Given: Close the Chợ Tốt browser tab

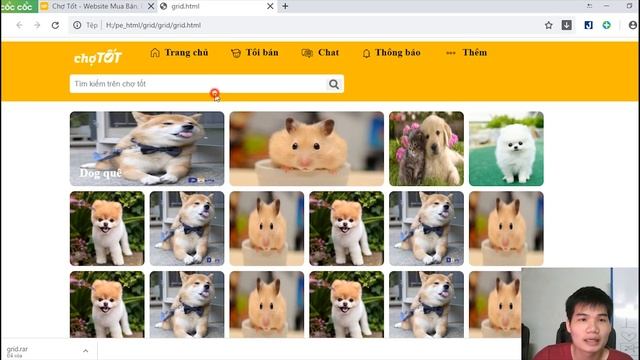Looking at the screenshot, I should point(151,6).
